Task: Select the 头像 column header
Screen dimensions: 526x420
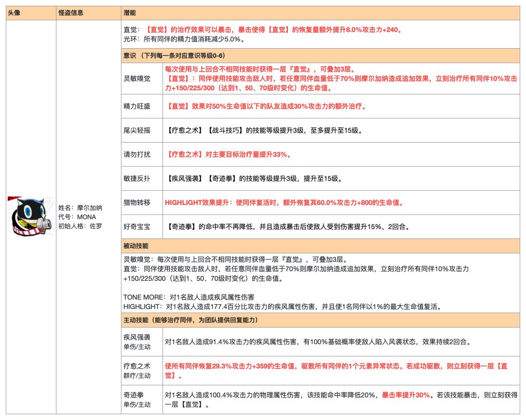Action: (31, 13)
